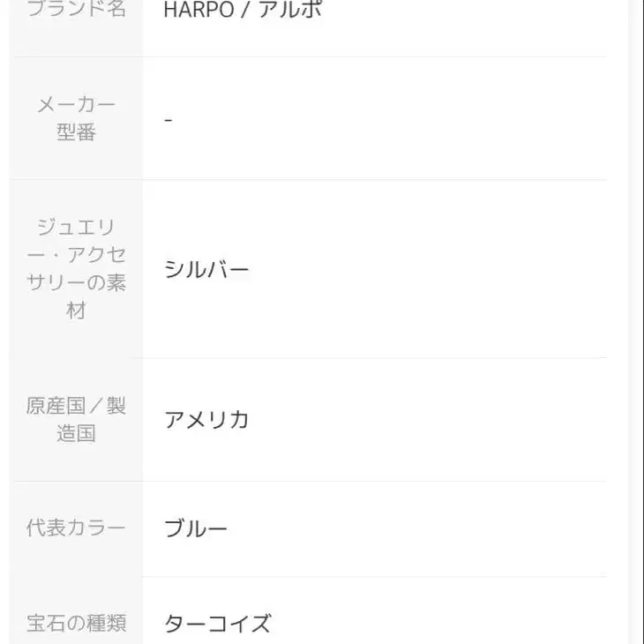
Task: Click the 原産国 label text
Action: [x=57, y=406]
